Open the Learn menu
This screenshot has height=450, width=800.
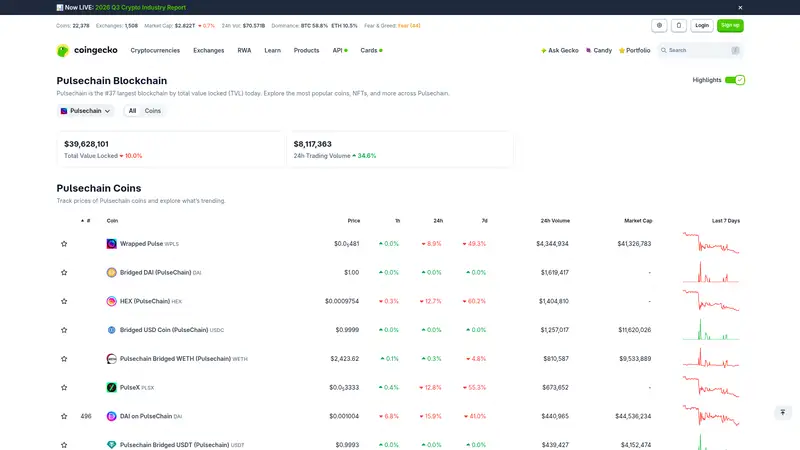coord(272,51)
